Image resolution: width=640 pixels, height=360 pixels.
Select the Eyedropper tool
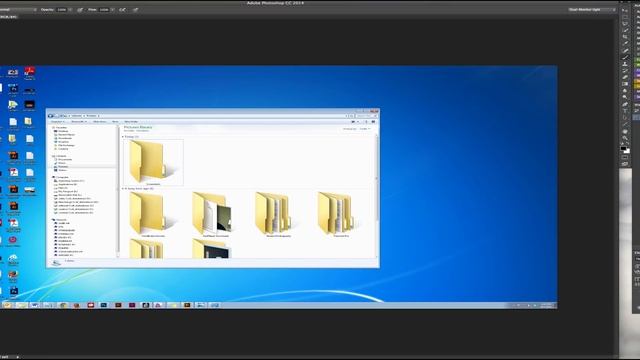tap(625, 43)
